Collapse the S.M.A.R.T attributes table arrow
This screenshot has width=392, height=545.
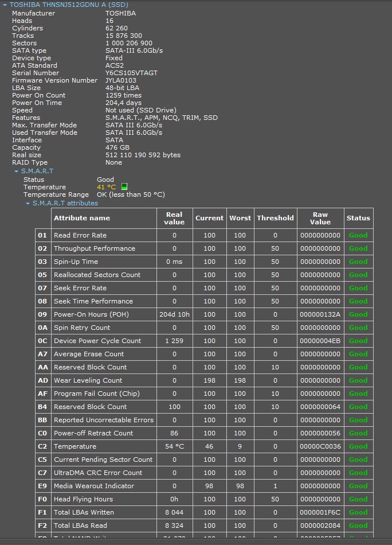[28, 204]
